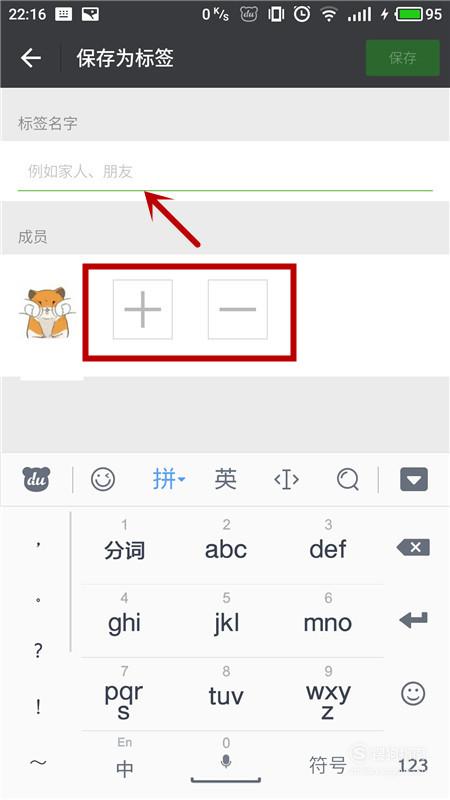This screenshot has width=450, height=800.
Task: Select the cursor move tool icon
Action: [286, 480]
